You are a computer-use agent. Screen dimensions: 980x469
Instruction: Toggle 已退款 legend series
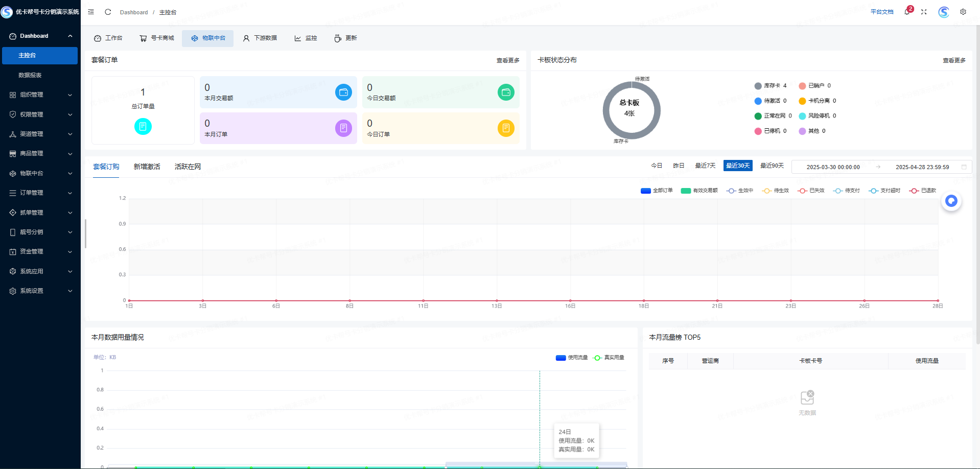(922, 191)
